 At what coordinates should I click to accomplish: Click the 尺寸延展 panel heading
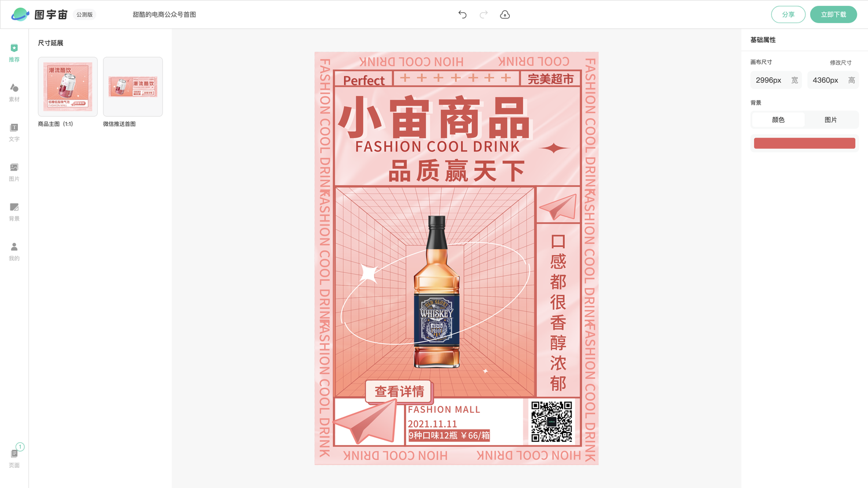point(50,43)
